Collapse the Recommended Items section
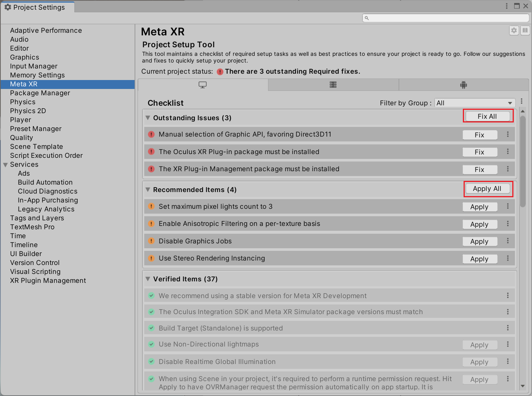 pos(148,189)
